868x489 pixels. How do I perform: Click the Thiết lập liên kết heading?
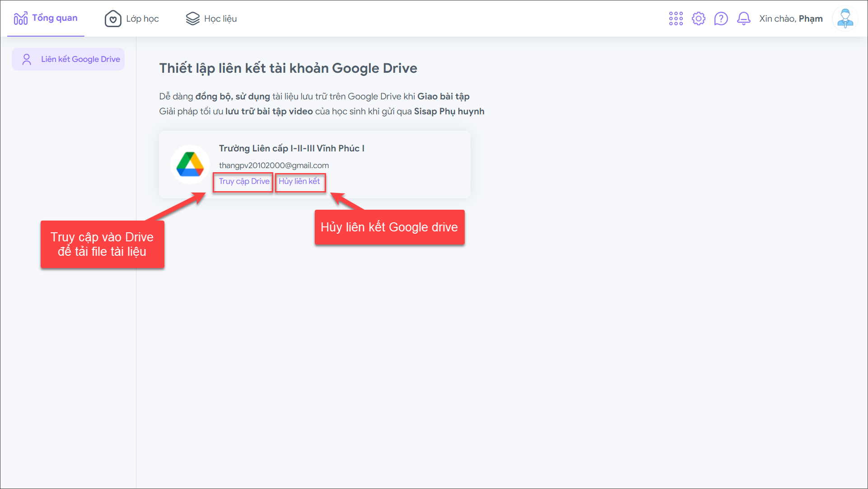point(288,68)
